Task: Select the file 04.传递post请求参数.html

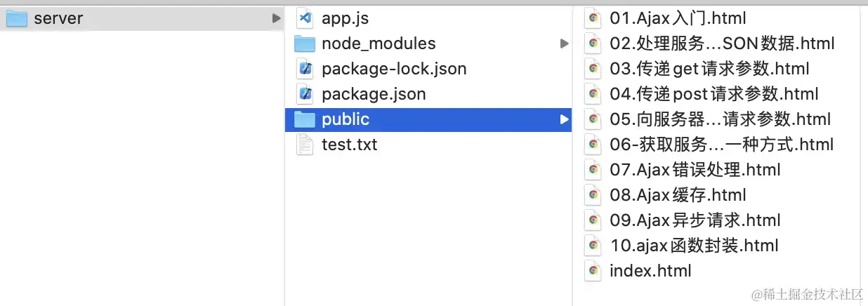Action: click(x=714, y=94)
